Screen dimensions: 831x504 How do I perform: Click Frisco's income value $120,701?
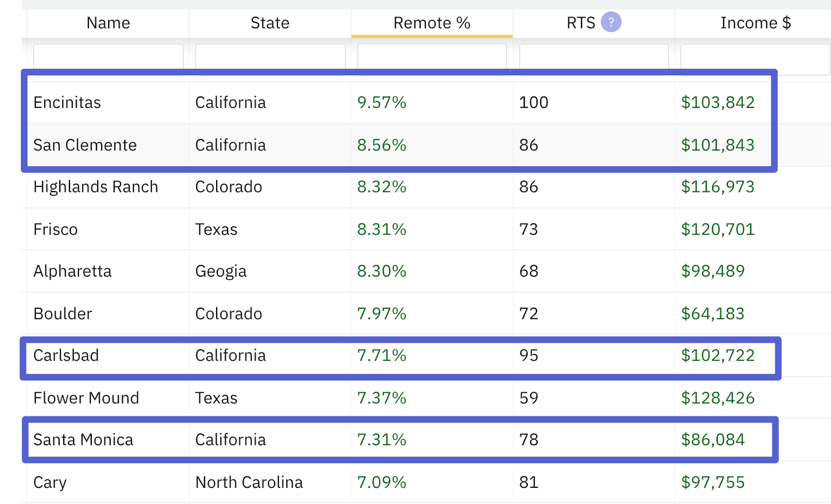pos(718,229)
